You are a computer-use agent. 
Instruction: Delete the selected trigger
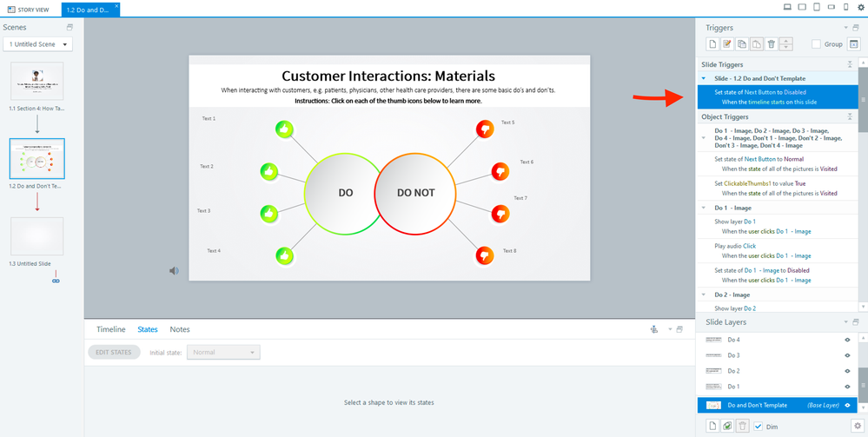pyautogui.click(x=772, y=44)
